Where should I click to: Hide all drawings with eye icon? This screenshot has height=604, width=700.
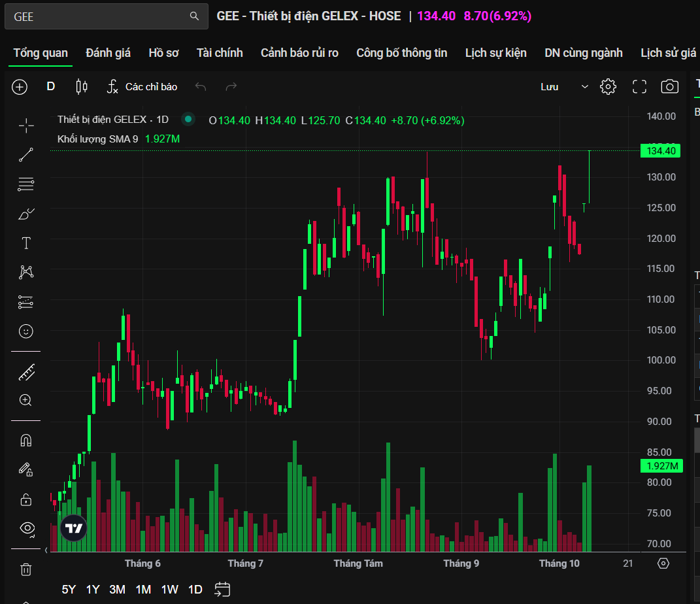point(26,528)
